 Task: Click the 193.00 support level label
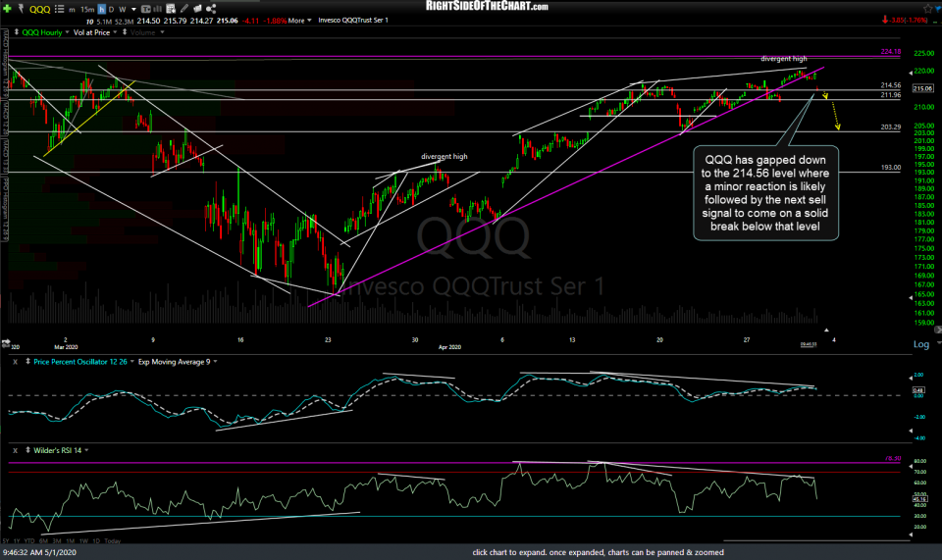(x=891, y=168)
